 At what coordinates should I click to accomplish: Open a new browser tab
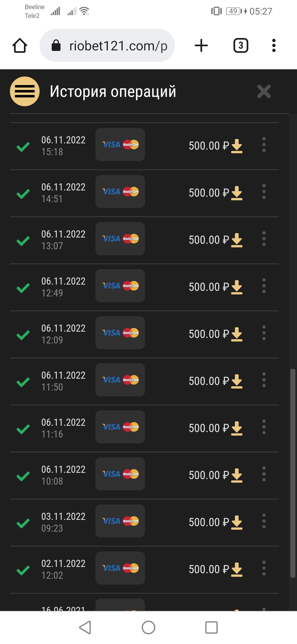coord(201,46)
